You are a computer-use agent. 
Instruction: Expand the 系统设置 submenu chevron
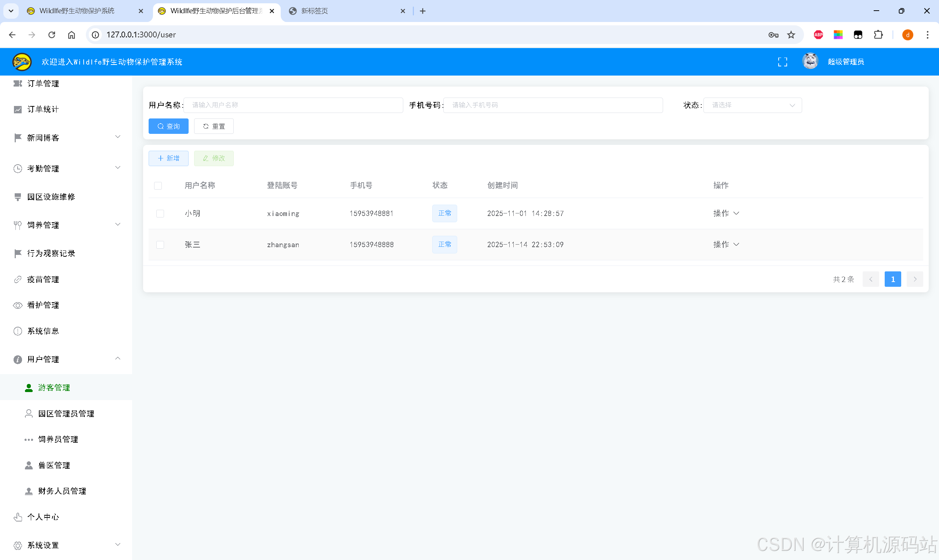(118, 545)
